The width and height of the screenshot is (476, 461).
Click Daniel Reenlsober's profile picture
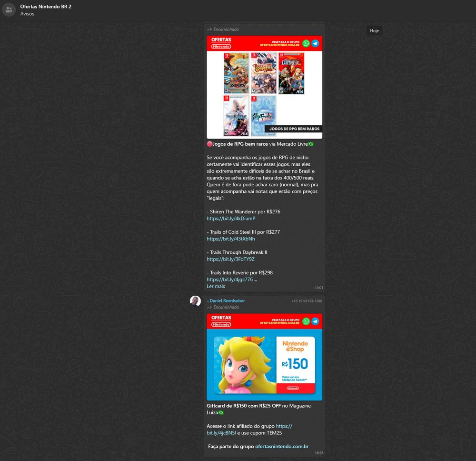(195, 301)
